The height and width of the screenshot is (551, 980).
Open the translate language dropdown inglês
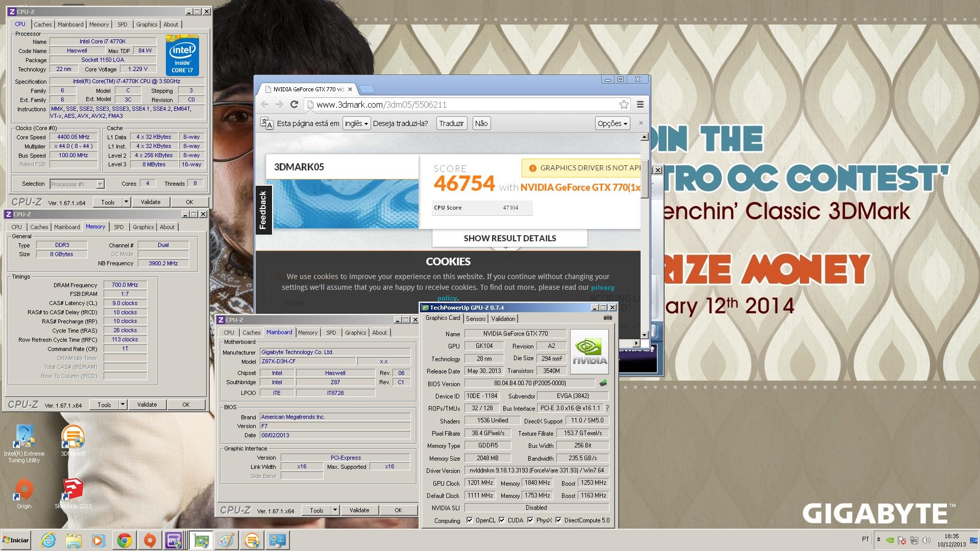point(356,123)
